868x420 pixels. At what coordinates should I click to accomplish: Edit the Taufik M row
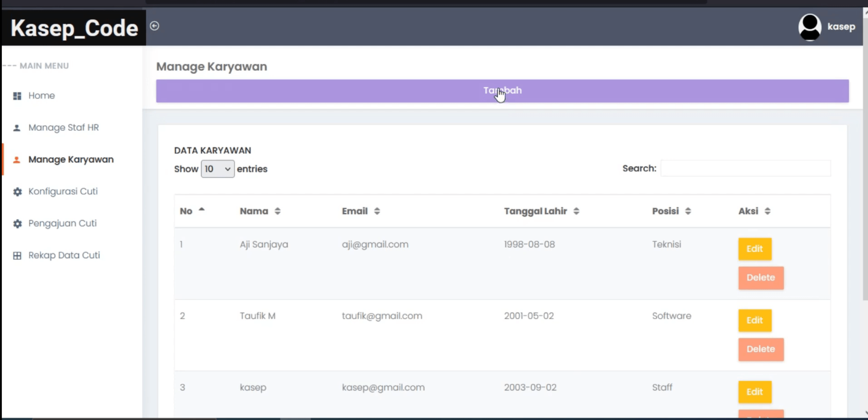coord(755,320)
